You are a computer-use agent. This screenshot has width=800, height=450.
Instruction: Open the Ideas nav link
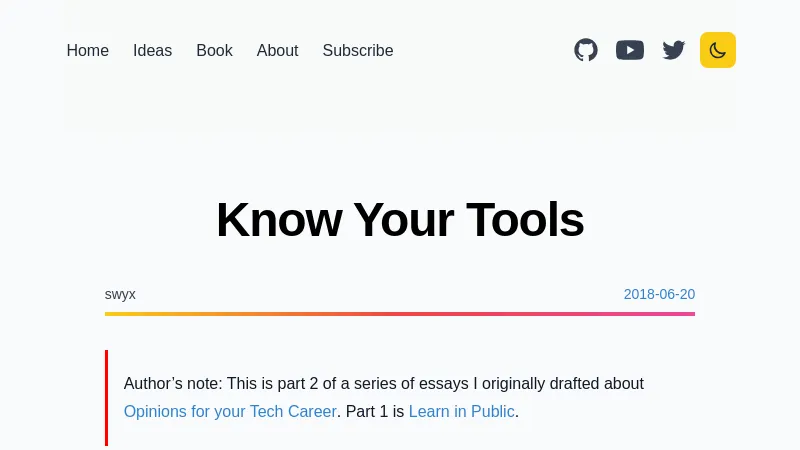(x=152, y=51)
